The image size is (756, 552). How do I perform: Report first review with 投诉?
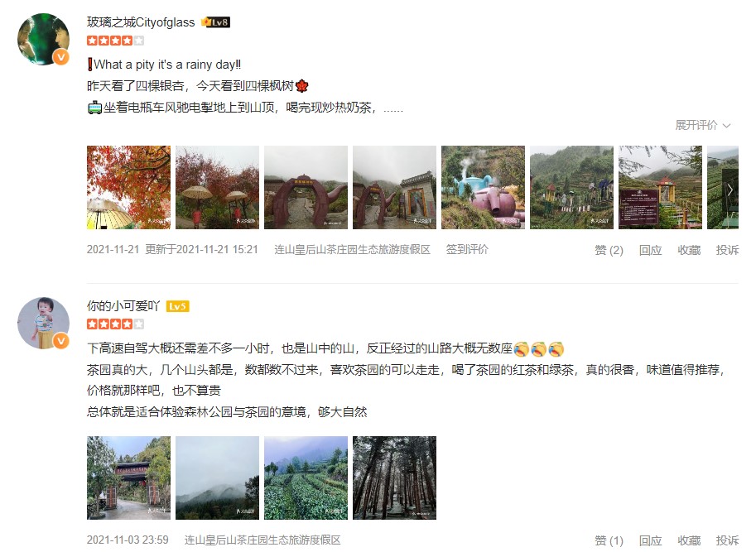coord(727,250)
